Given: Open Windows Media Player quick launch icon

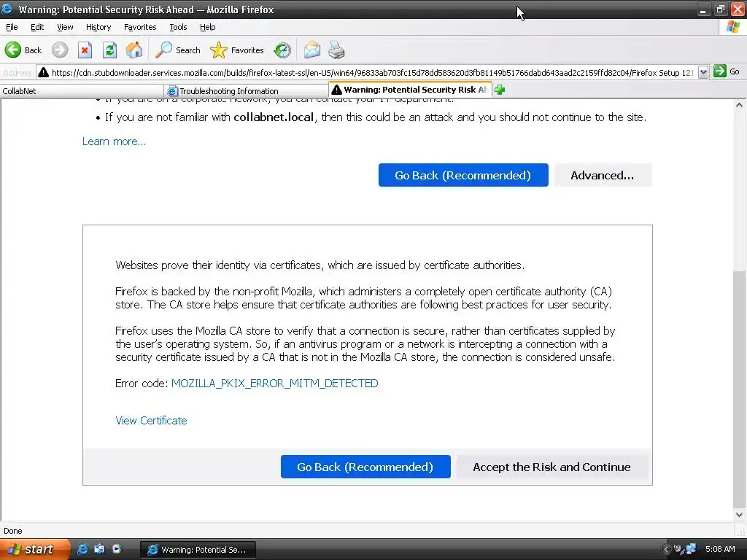Looking at the screenshot, I should coord(116,549).
